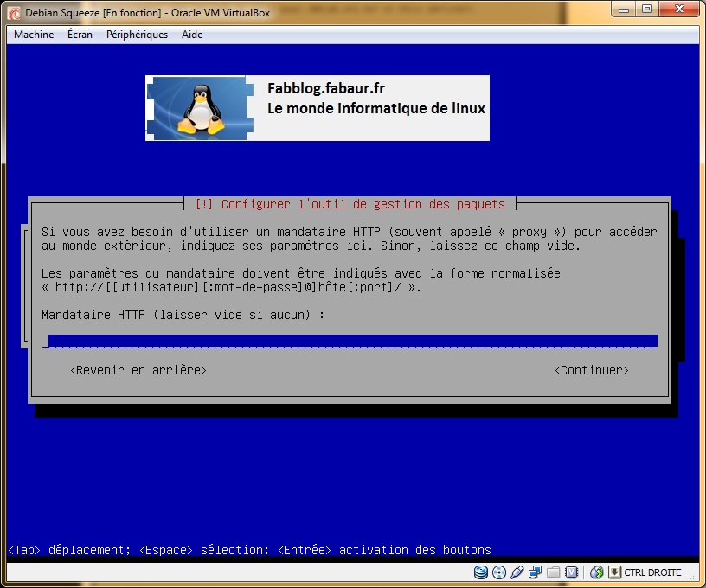This screenshot has height=588, width=706.
Task: Click the shared folders status icon
Action: pyautogui.click(x=553, y=572)
